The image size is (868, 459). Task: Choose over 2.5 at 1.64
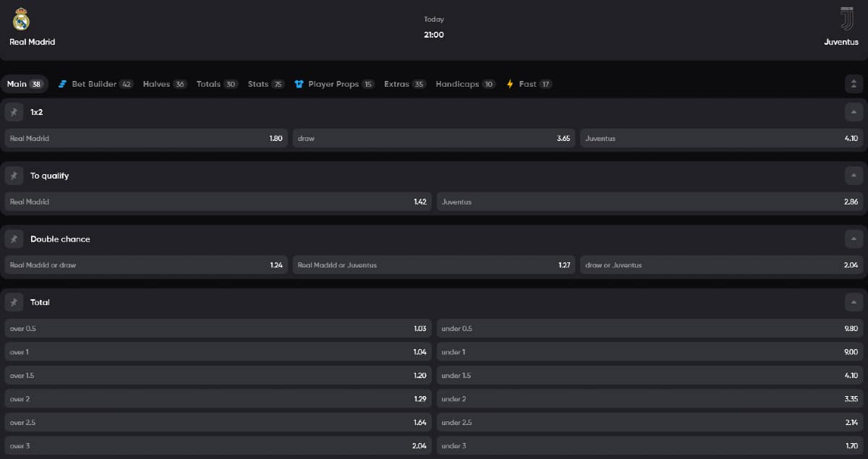[x=218, y=422]
